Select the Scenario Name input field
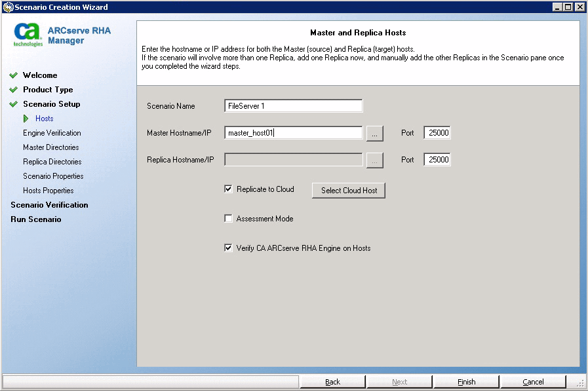 [x=293, y=105]
